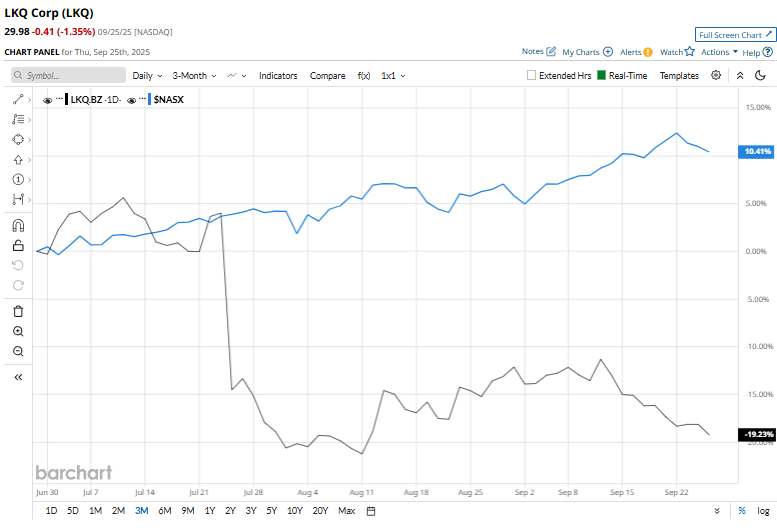Select the 5Y time range

[x=272, y=511]
